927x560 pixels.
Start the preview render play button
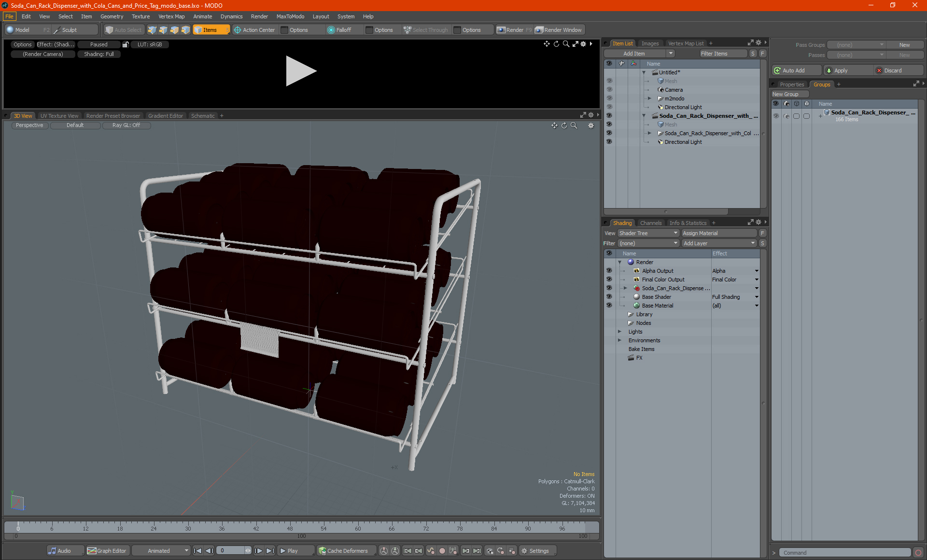pos(300,71)
